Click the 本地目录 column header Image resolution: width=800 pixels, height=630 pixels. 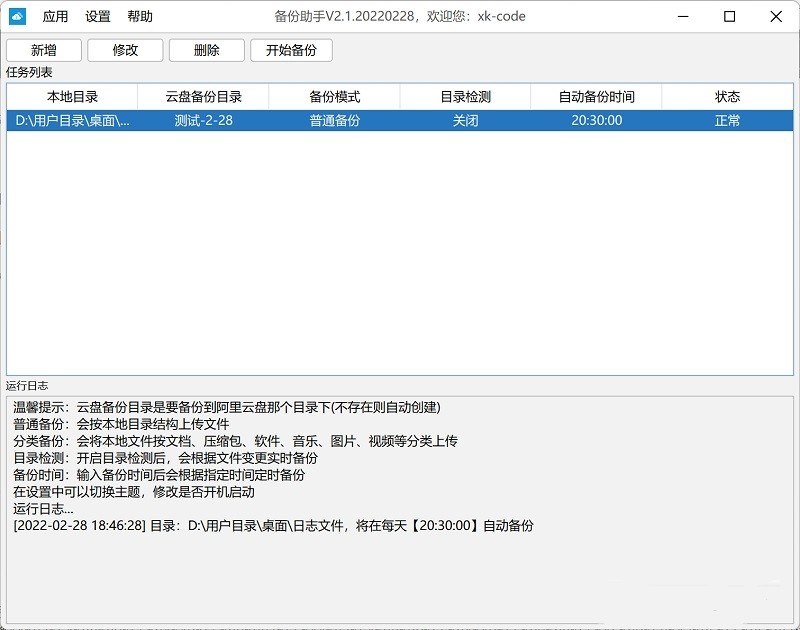(72, 95)
